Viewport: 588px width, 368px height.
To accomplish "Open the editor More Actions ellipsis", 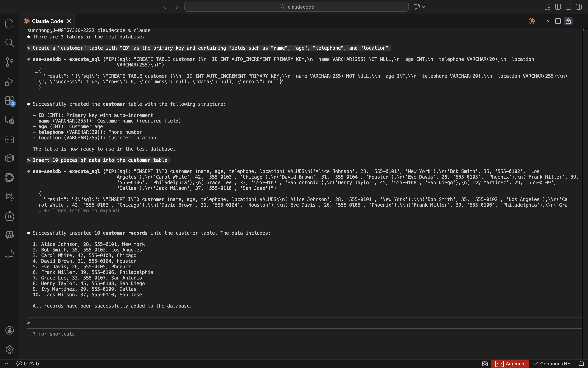I will click(x=579, y=21).
